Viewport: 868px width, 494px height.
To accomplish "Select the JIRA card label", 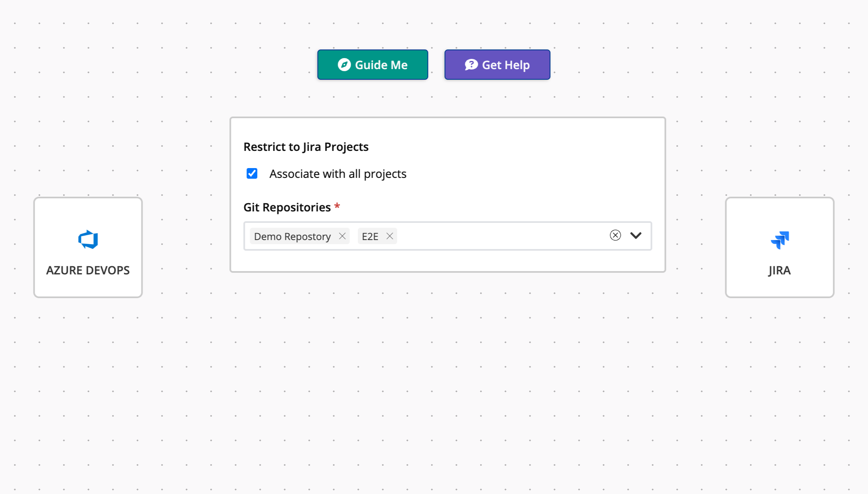I will [x=779, y=270].
